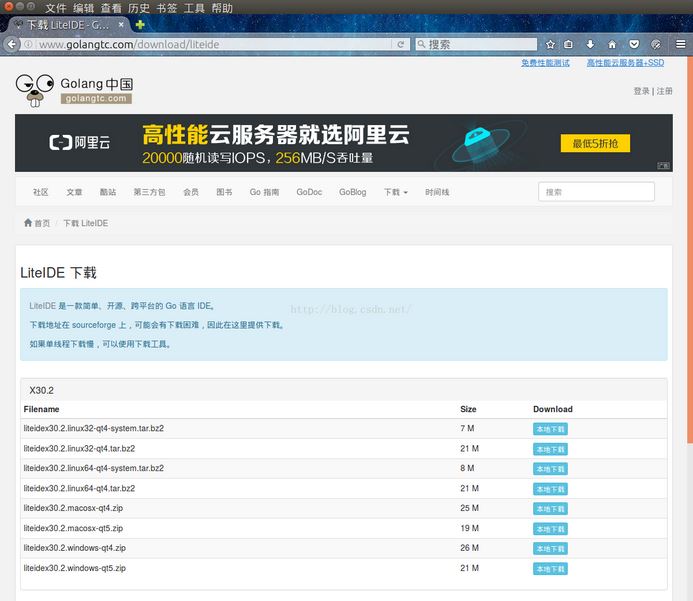Click the site info icon in the address bar
Screen dimensions: 693x601
point(28,44)
